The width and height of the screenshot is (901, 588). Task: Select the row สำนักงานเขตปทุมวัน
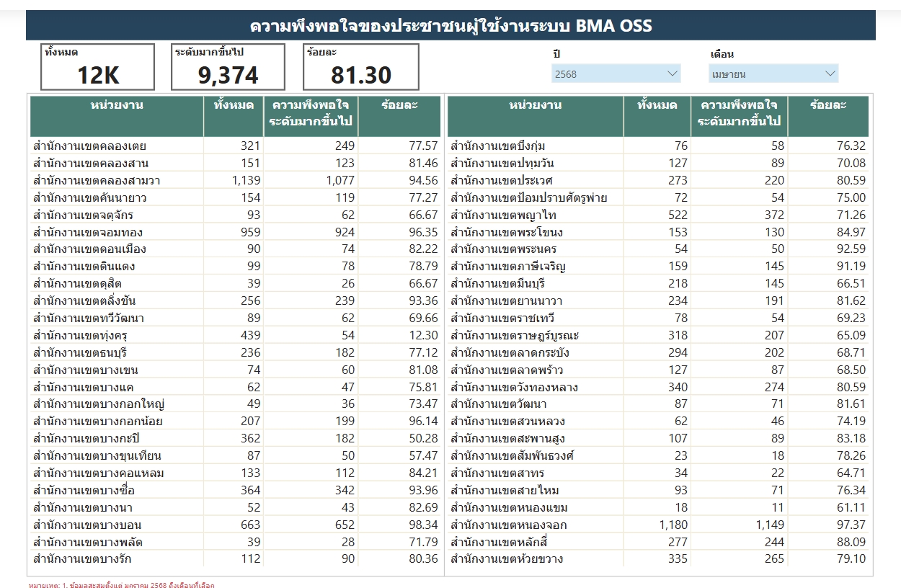coord(658,163)
